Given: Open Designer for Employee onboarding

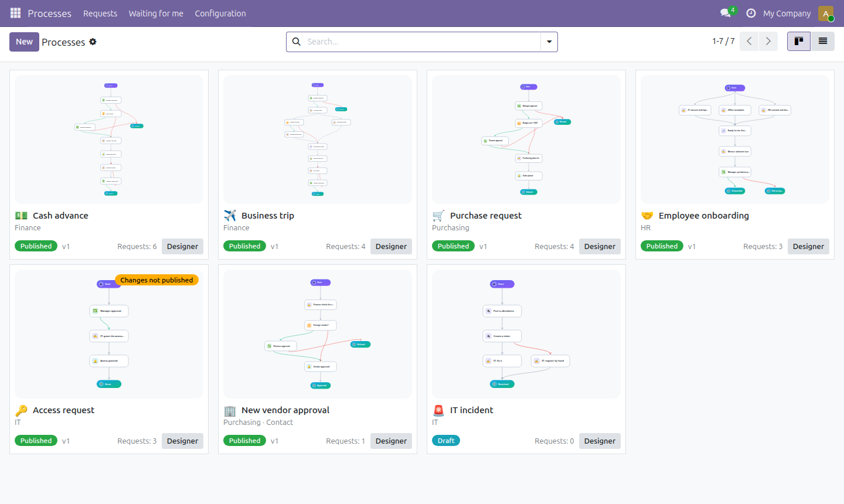Looking at the screenshot, I should pos(808,246).
